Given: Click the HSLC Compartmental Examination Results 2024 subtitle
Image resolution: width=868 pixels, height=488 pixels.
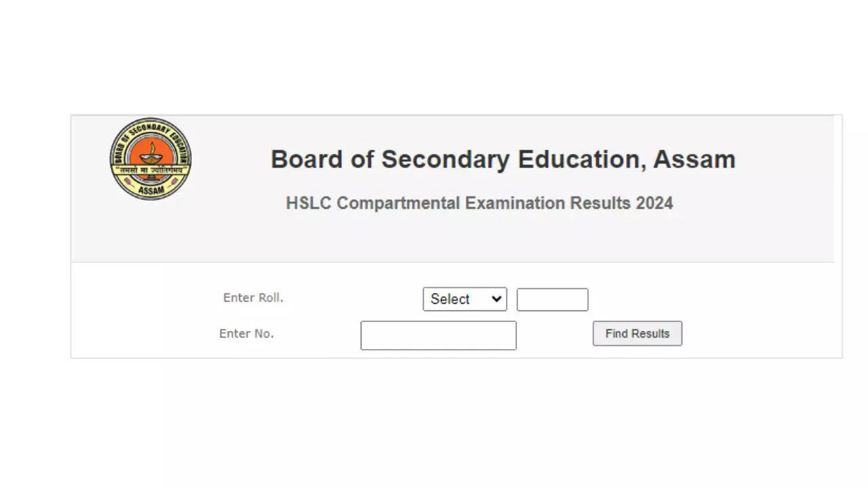Looking at the screenshot, I should pos(479,203).
